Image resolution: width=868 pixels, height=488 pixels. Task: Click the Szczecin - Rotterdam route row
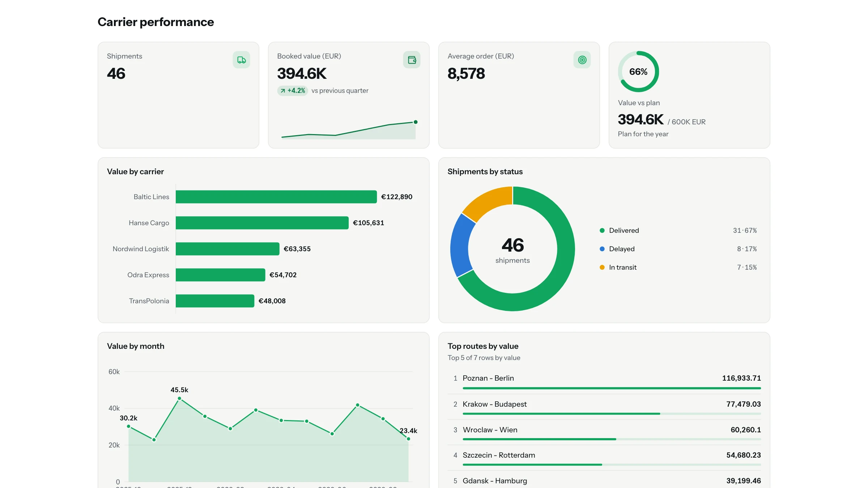point(604,458)
